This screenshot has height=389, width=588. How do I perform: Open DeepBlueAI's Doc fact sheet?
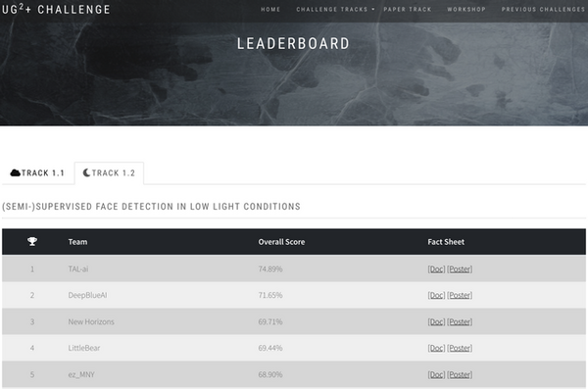pos(436,295)
